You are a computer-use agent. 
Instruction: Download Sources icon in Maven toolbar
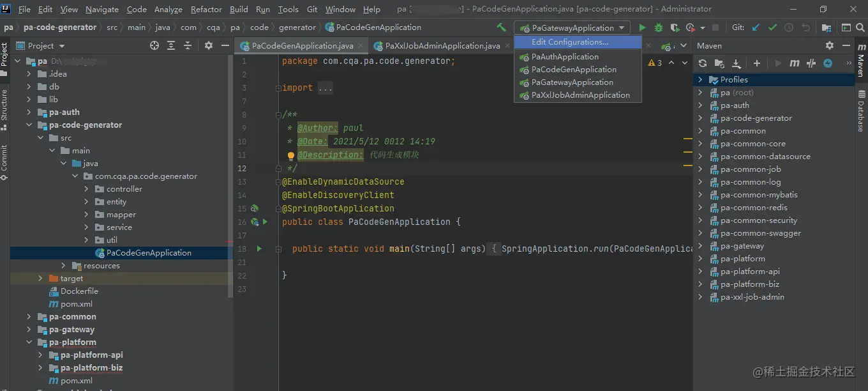point(736,63)
